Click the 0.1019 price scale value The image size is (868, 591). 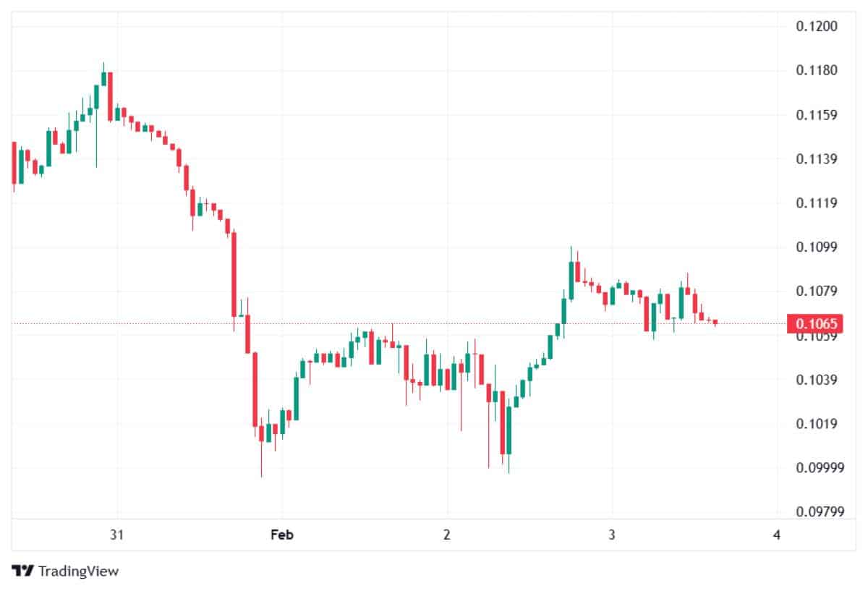click(816, 424)
